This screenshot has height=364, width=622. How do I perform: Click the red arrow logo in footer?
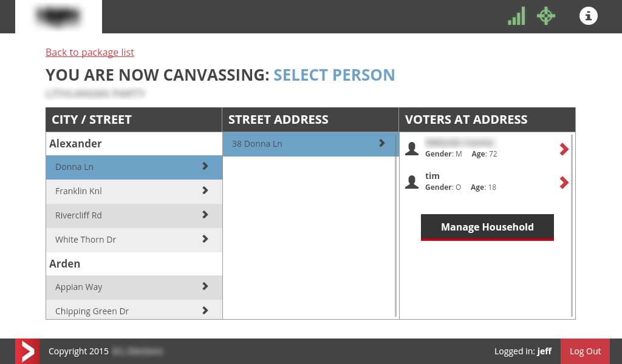click(x=27, y=351)
